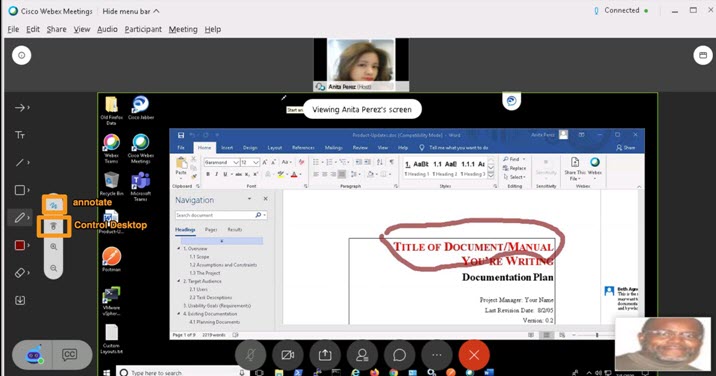716x376 pixels.
Task: Select the text annotation tool
Action: tap(20, 135)
